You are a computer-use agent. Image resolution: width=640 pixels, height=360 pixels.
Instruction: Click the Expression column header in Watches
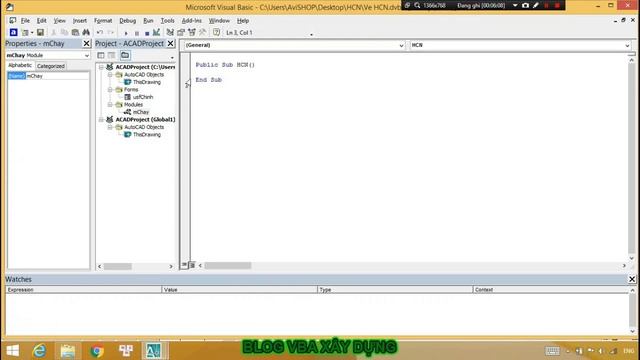coord(84,290)
